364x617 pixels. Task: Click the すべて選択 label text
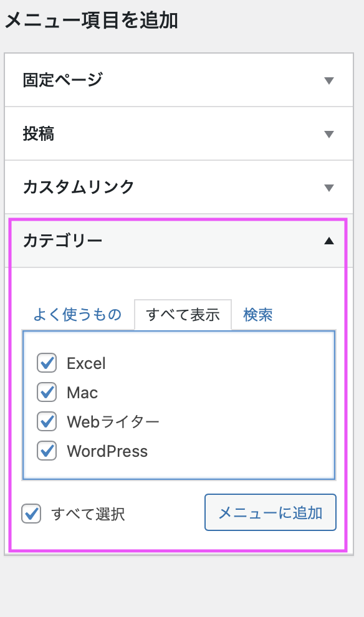(88, 514)
